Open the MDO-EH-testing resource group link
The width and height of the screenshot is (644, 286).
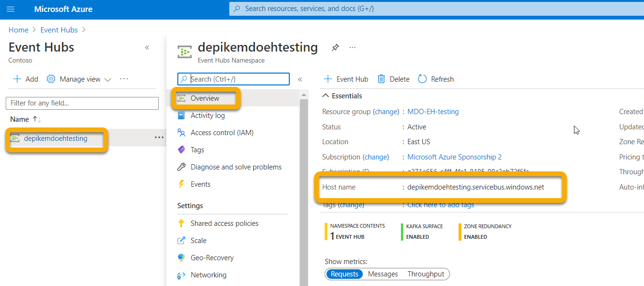[433, 112]
